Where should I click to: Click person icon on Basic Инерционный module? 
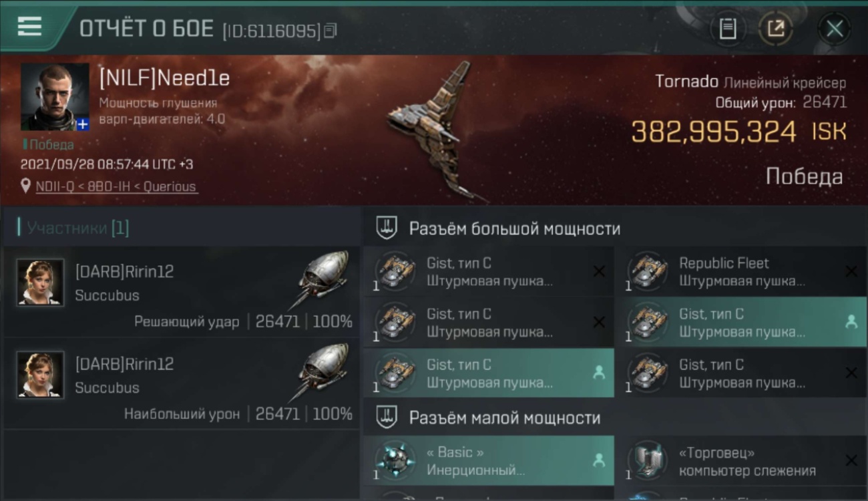[x=598, y=460]
